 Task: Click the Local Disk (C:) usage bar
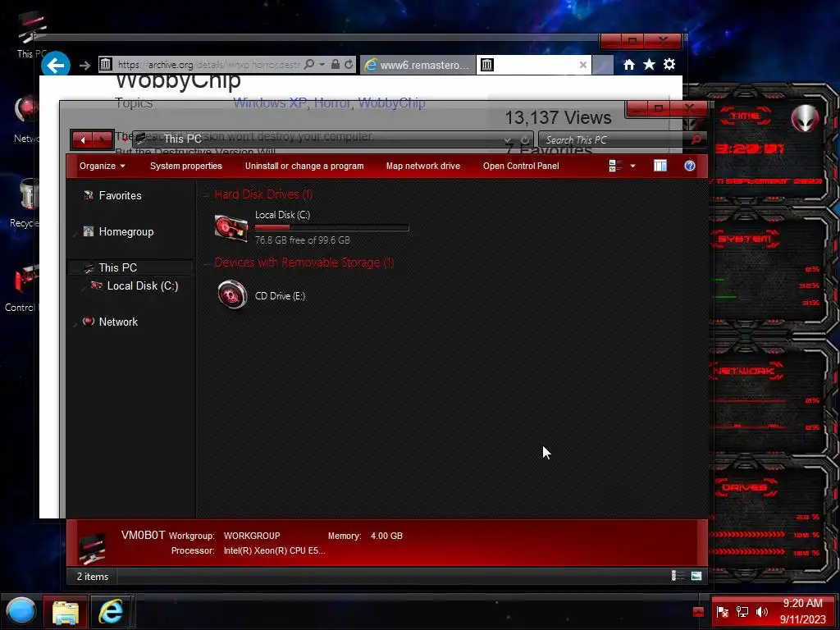tap(331, 228)
